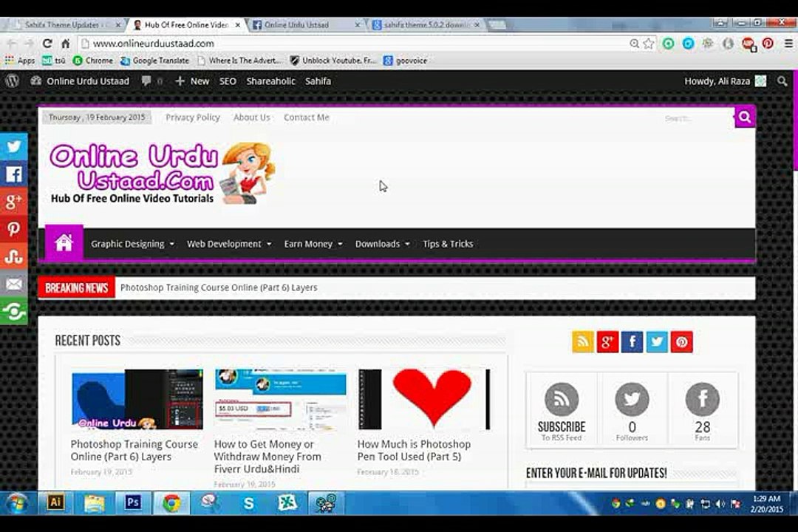798x532 pixels.
Task: Click the admin bar search magnifier icon
Action: pos(782,81)
